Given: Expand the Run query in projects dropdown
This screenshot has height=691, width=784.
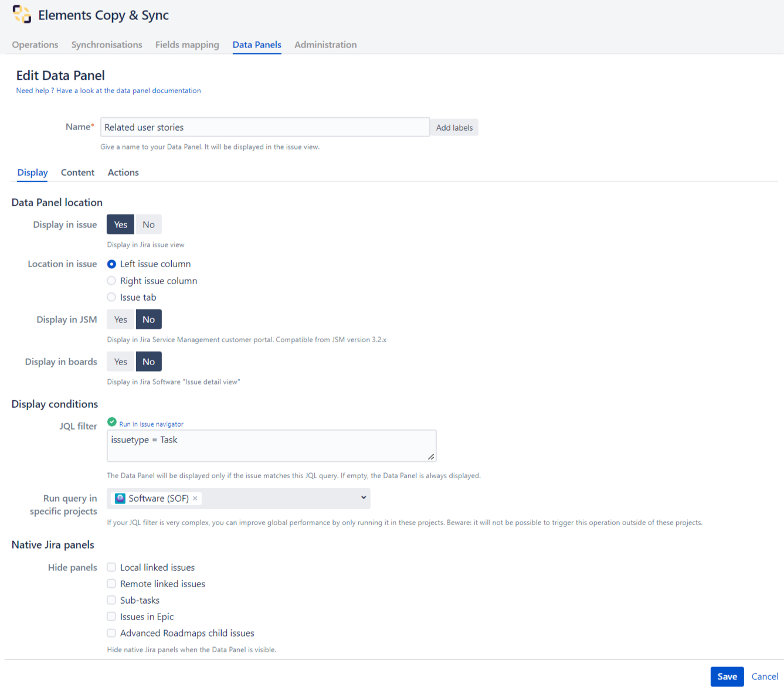Looking at the screenshot, I should pyautogui.click(x=363, y=498).
